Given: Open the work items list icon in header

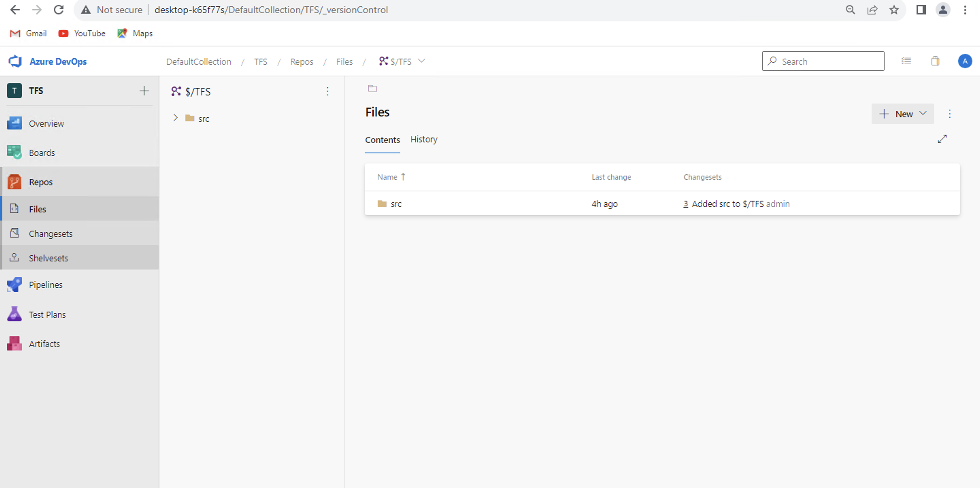Looking at the screenshot, I should click(x=906, y=61).
